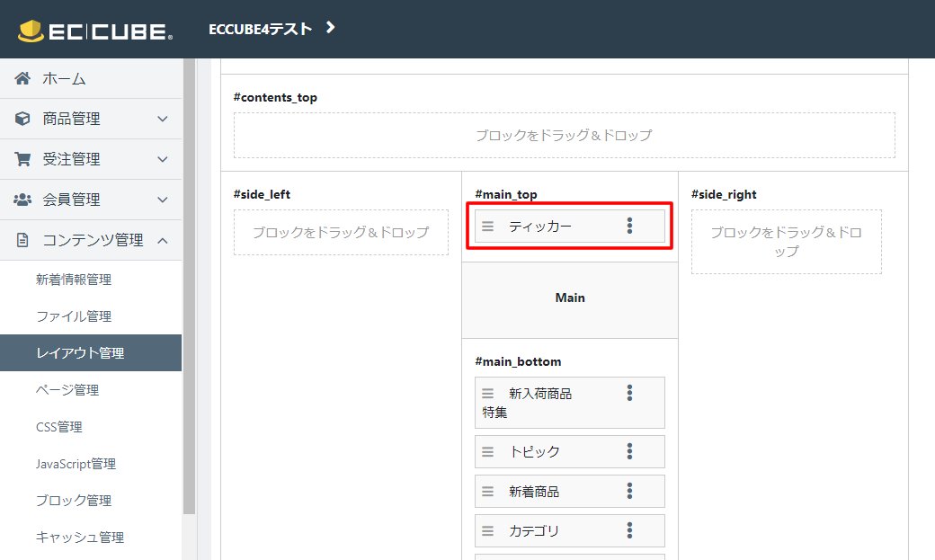Viewport: 935px width, 560px height.
Task: Expand the 受注管理 chevron
Action: [x=162, y=159]
